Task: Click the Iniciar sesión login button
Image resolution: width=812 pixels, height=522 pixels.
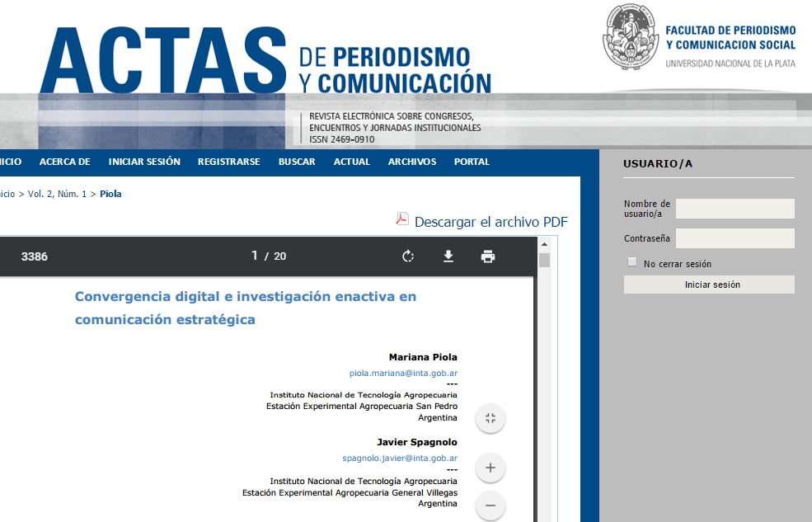Action: [709, 285]
